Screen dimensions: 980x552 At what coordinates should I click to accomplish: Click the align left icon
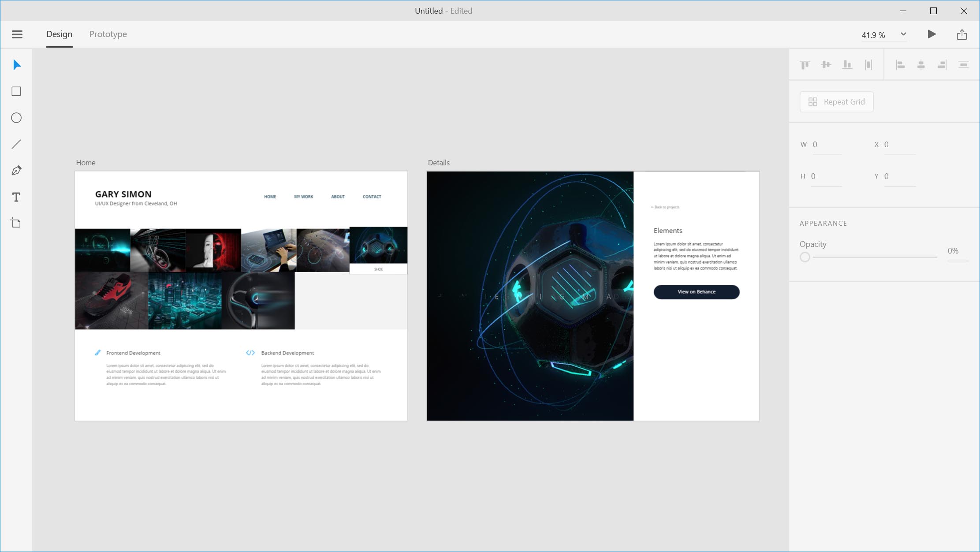900,65
